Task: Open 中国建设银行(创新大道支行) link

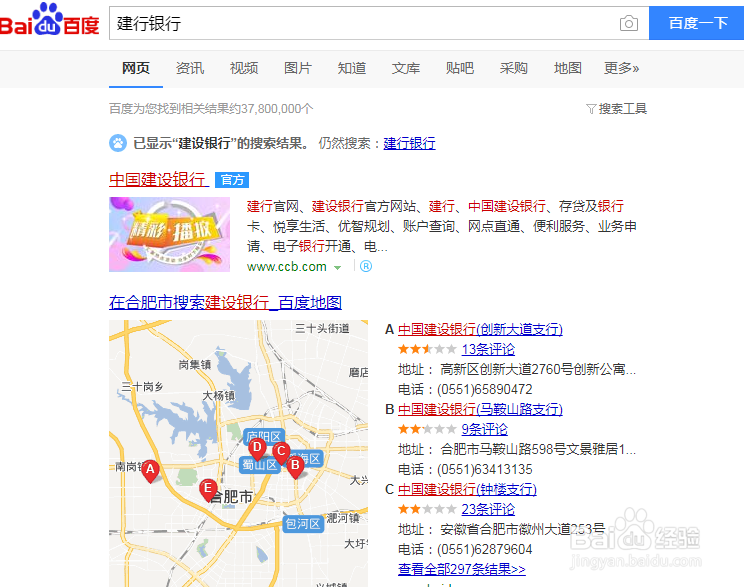Action: [480, 329]
